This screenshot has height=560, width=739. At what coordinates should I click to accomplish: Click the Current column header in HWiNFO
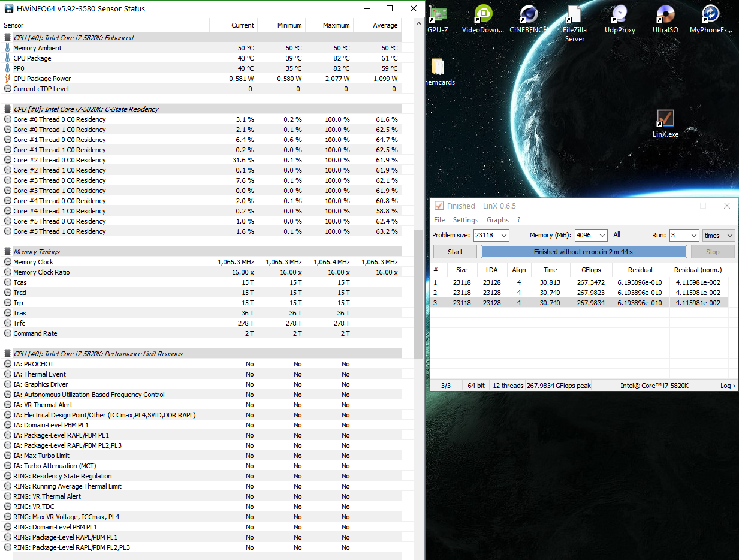[234, 25]
